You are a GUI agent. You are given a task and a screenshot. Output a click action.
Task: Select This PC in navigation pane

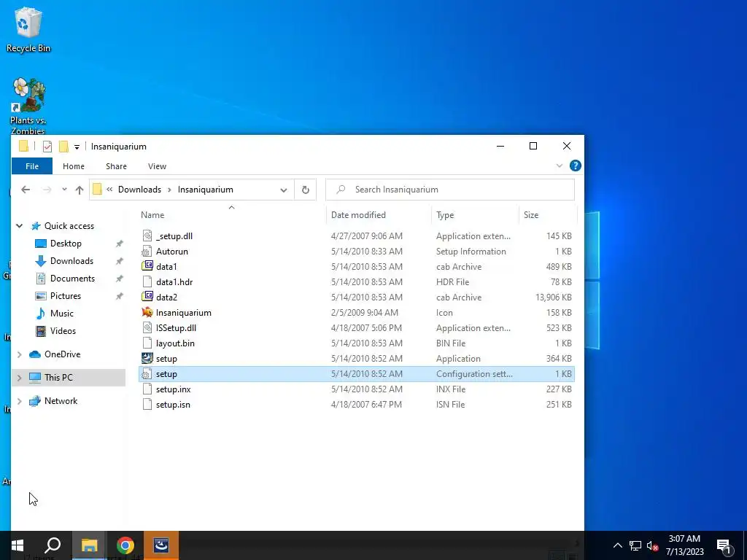click(58, 378)
